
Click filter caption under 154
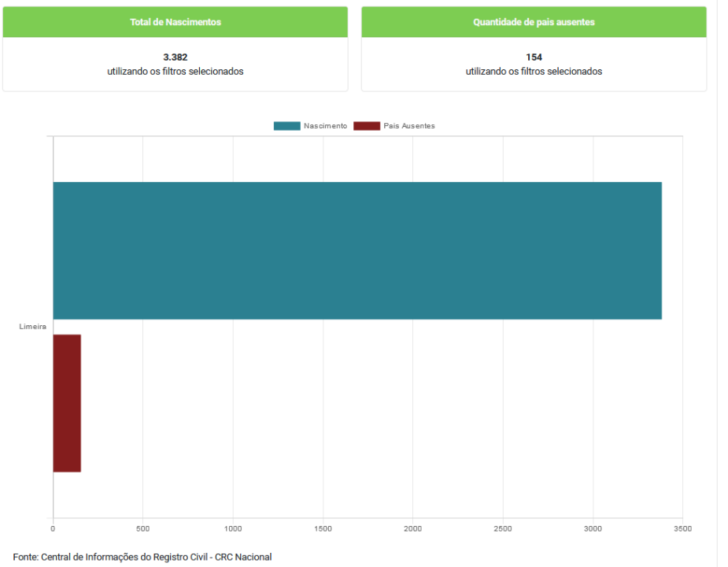[534, 71]
